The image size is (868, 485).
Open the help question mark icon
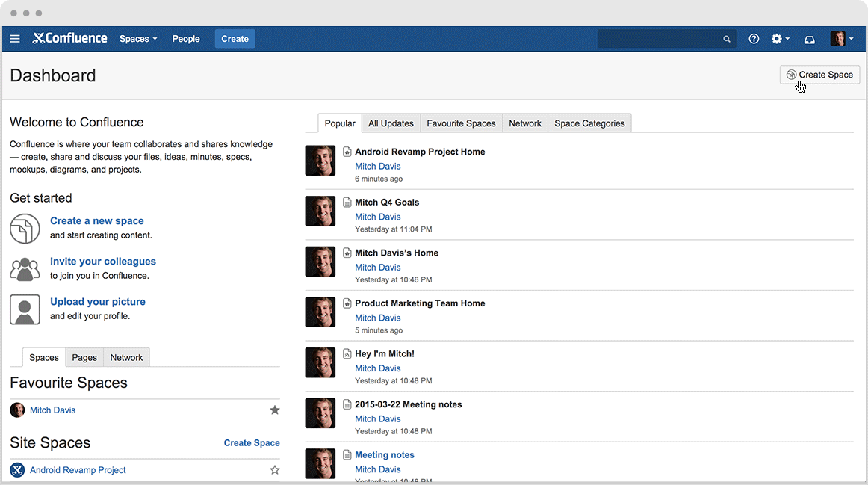(x=754, y=39)
